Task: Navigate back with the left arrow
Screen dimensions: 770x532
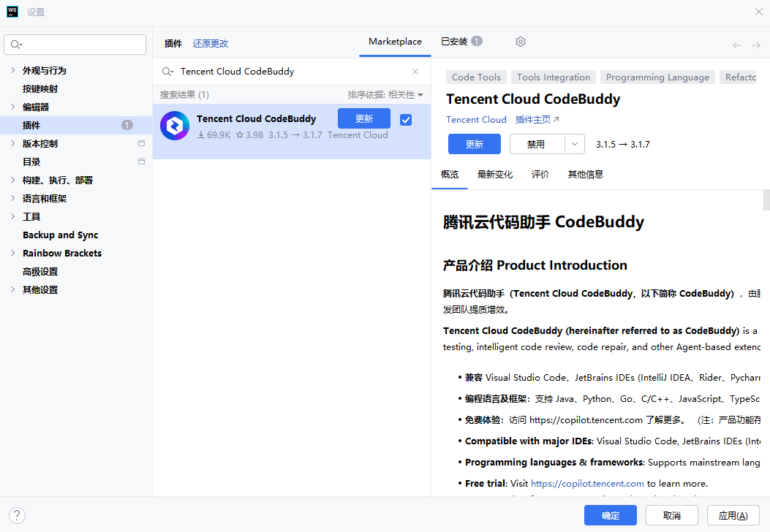Action: [736, 45]
